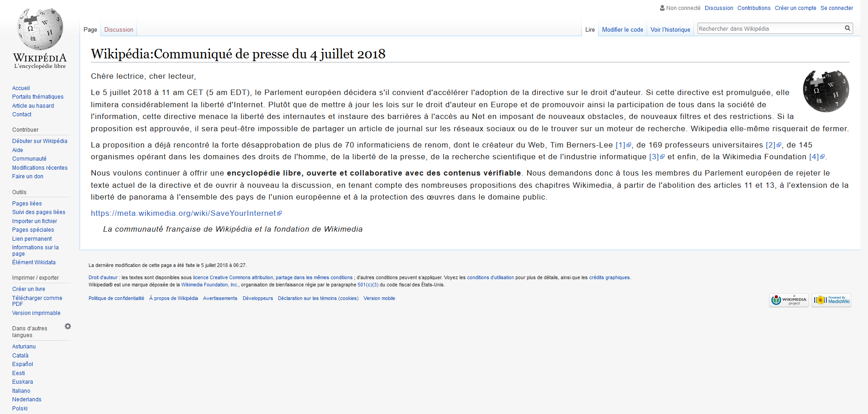This screenshot has width=868, height=414.
Task: Open Informations sur la page
Action: (35, 251)
